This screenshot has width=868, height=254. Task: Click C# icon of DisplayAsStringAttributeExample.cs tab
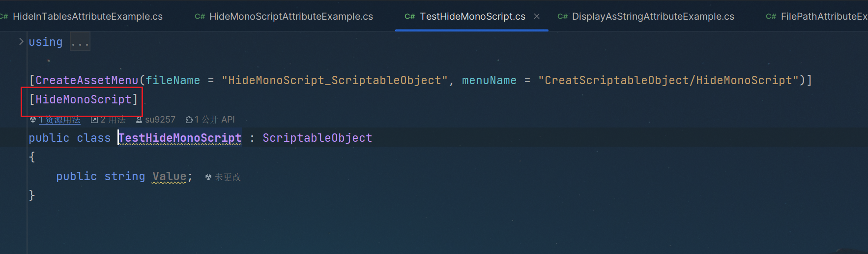(x=563, y=17)
